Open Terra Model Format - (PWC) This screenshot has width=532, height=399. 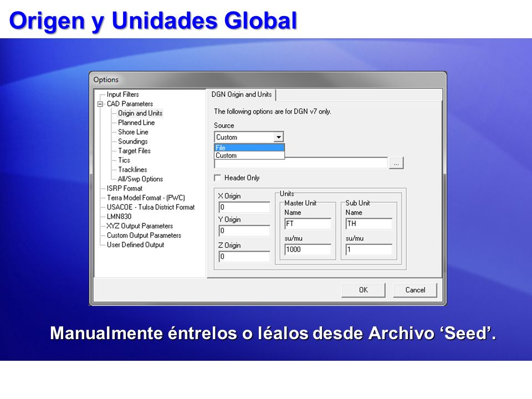click(x=146, y=198)
